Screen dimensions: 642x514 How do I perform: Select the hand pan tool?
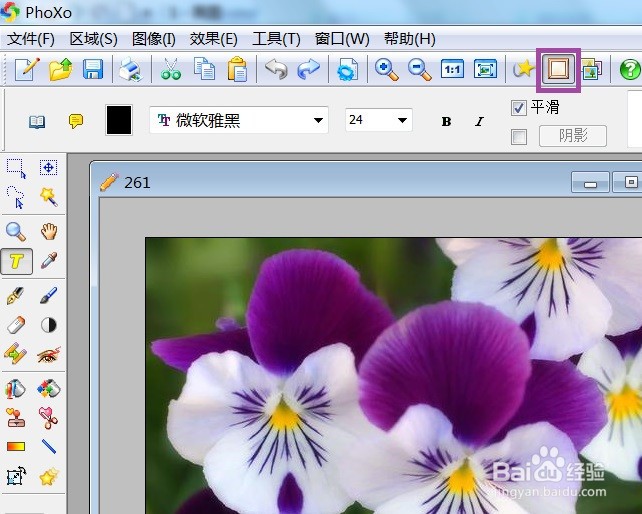(x=48, y=231)
